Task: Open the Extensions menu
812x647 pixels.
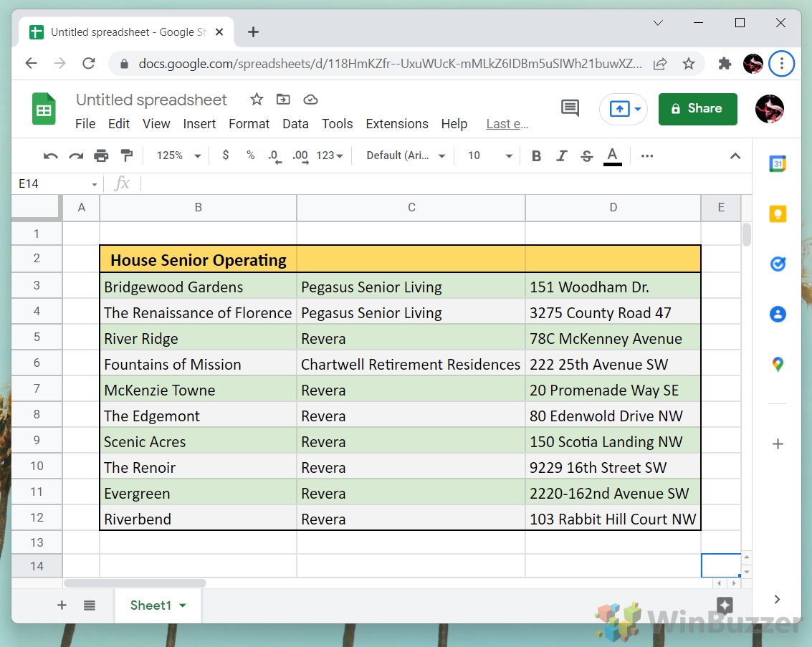Action: [396, 124]
